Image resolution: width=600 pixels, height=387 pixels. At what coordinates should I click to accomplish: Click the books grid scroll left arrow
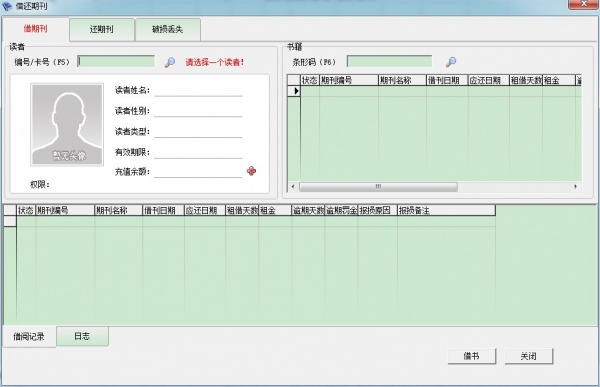pos(293,187)
